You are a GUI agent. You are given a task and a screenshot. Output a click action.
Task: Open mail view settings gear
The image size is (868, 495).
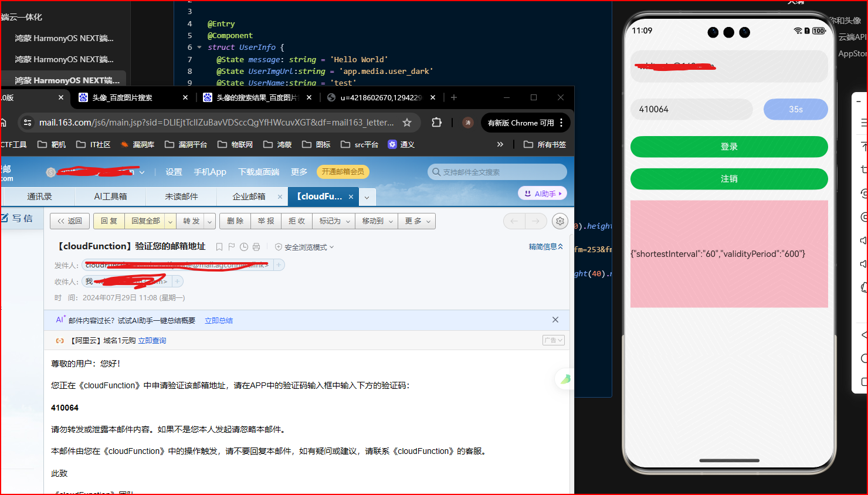[560, 221]
